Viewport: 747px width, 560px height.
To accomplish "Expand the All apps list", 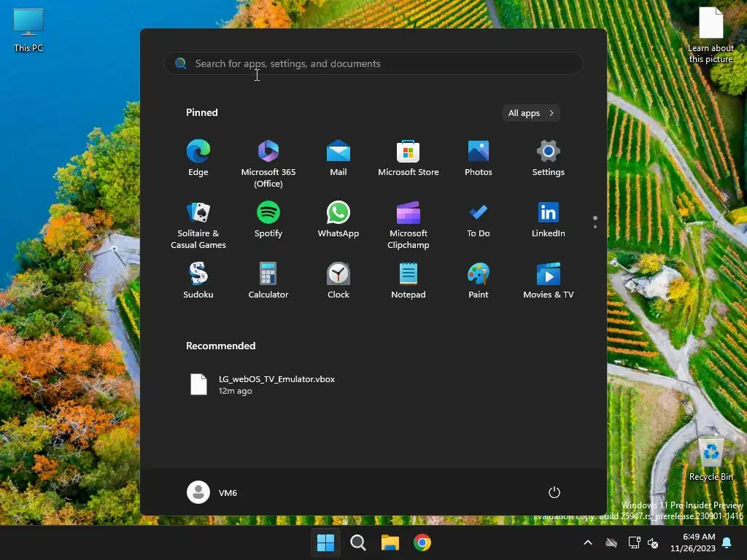I will click(531, 113).
